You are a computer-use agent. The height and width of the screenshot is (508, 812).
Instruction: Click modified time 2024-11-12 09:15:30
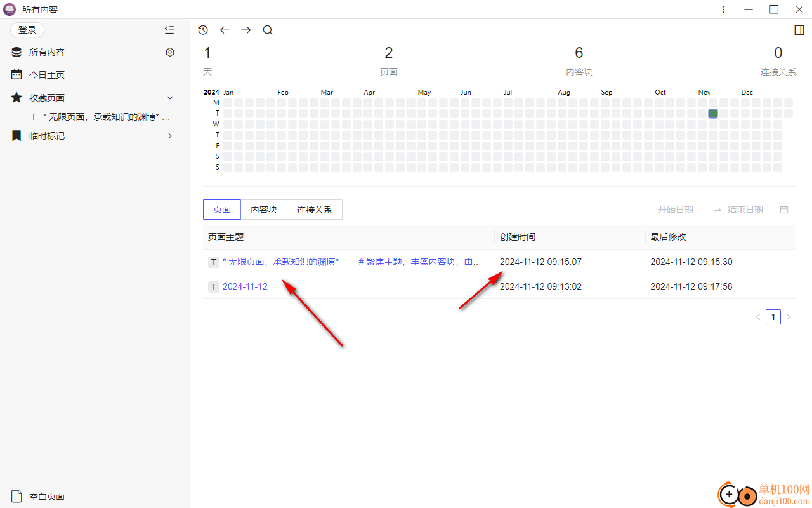point(691,262)
